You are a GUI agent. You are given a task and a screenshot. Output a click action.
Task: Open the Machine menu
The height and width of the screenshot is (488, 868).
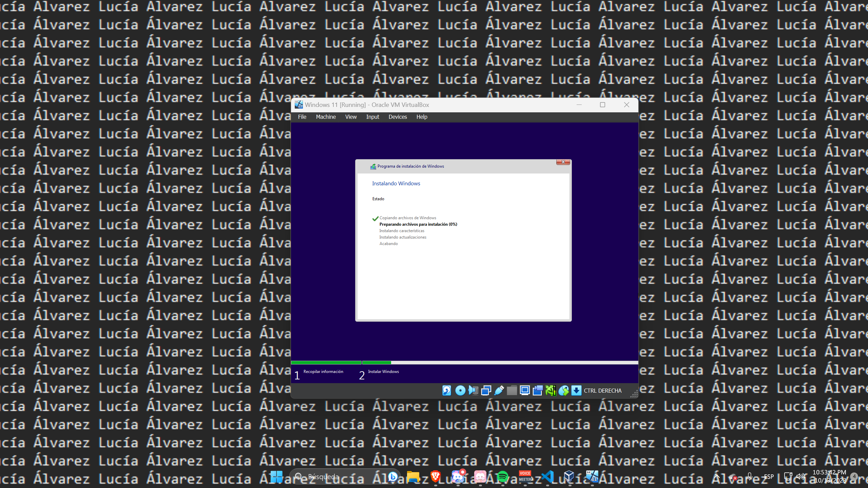[326, 117]
